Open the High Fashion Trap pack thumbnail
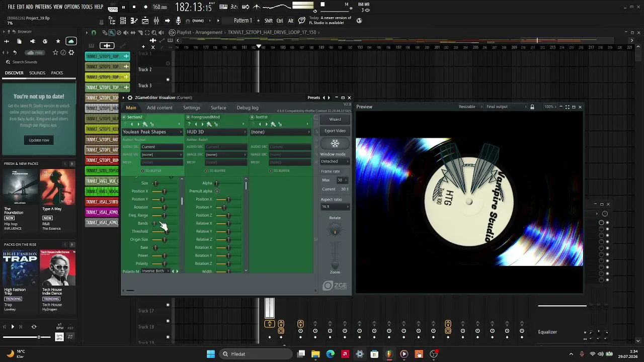 click(20, 268)
